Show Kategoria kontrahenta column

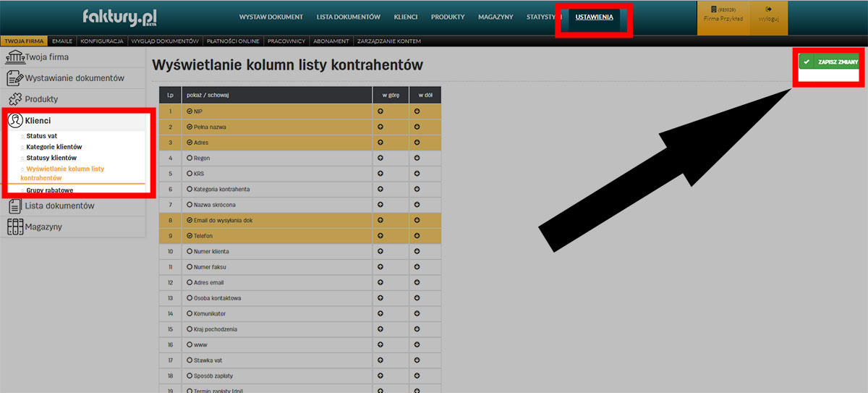point(190,189)
